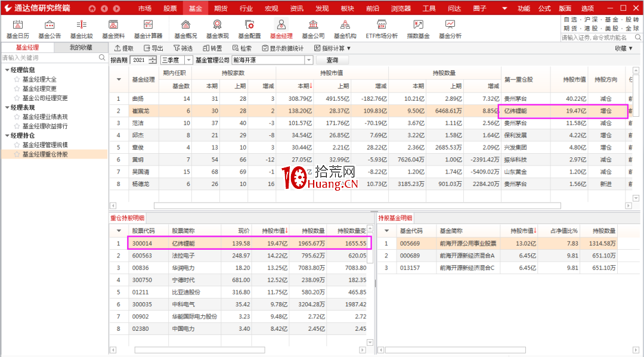Open the ETF市场分析 icon
The image size is (644, 357).
click(382, 30)
